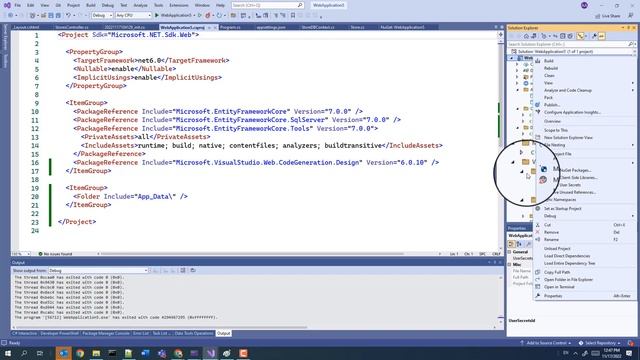Screen dimensions: 640x360
Task: Click the Visual Studio icon on the taskbar
Action: click(211, 353)
